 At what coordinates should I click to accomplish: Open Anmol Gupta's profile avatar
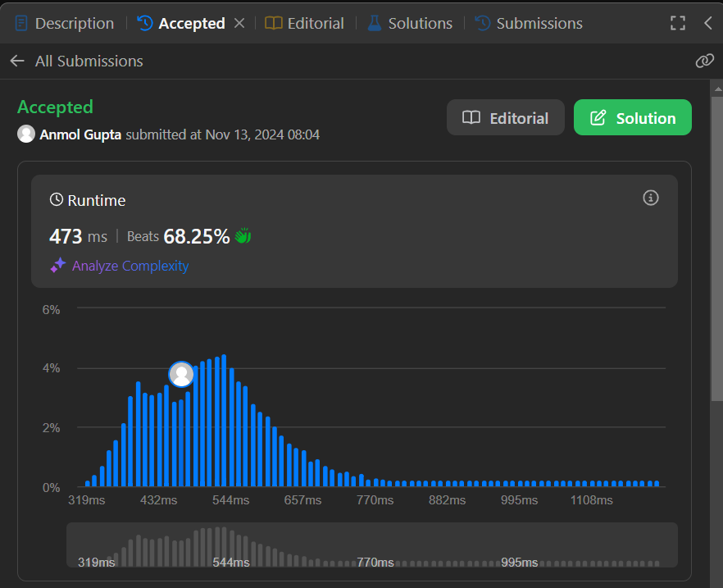pyautogui.click(x=26, y=134)
